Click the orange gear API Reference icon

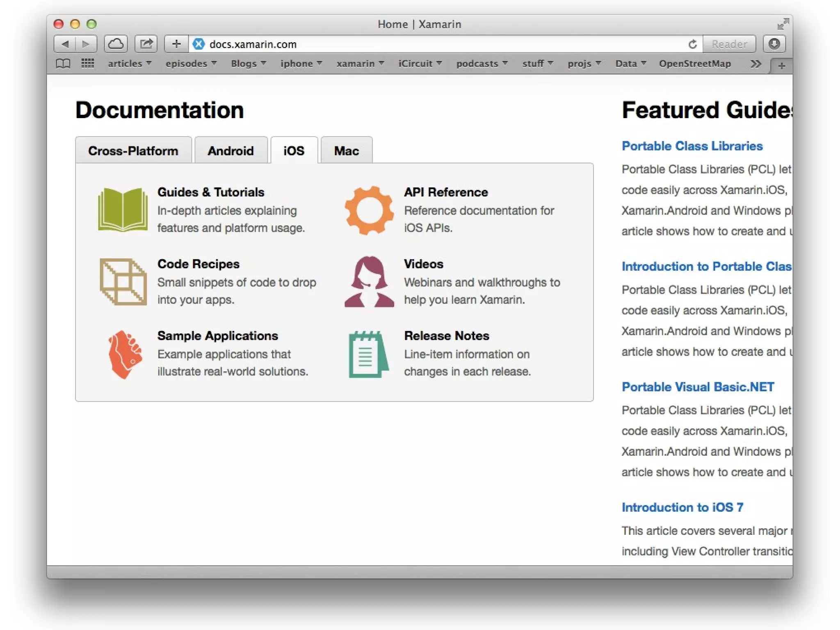pos(369,210)
